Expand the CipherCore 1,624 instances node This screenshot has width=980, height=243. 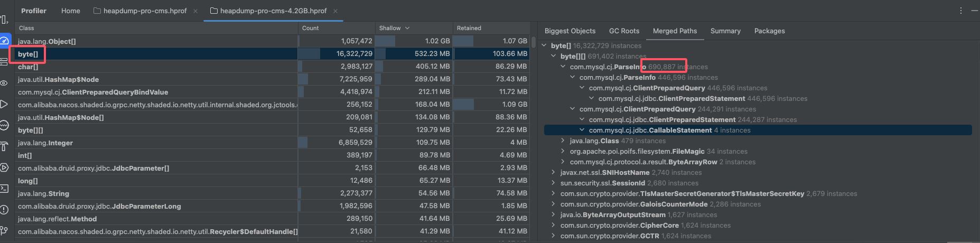point(554,226)
